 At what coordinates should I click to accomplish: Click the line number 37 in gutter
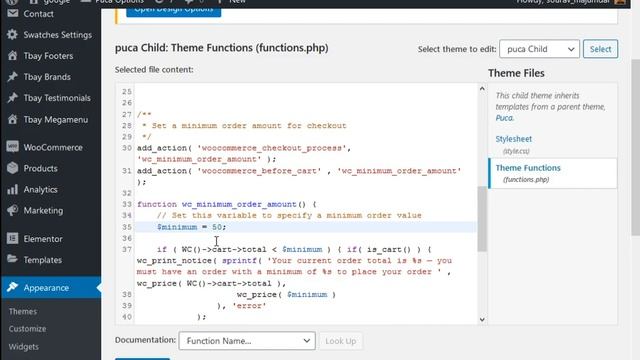pyautogui.click(x=127, y=249)
